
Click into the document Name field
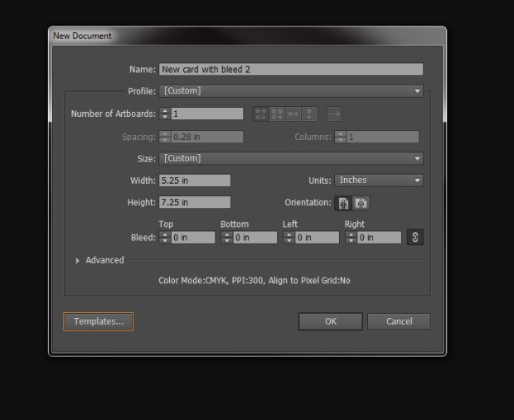point(291,70)
